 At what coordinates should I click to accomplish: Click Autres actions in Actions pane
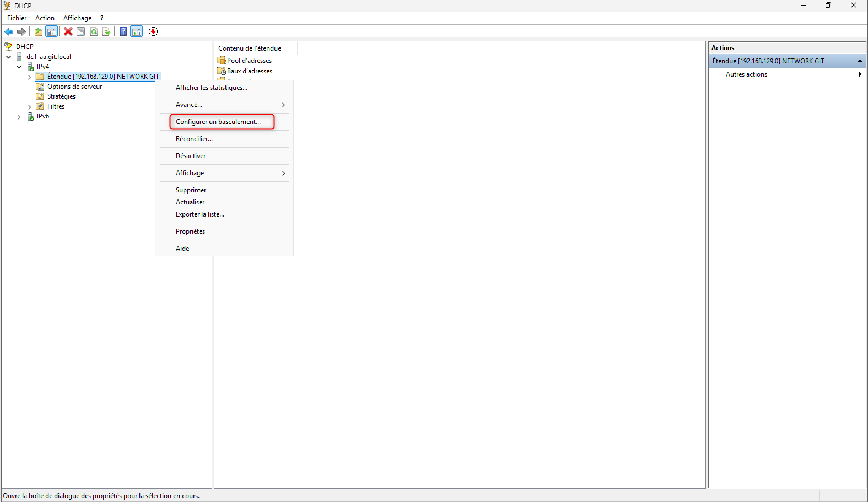click(746, 74)
